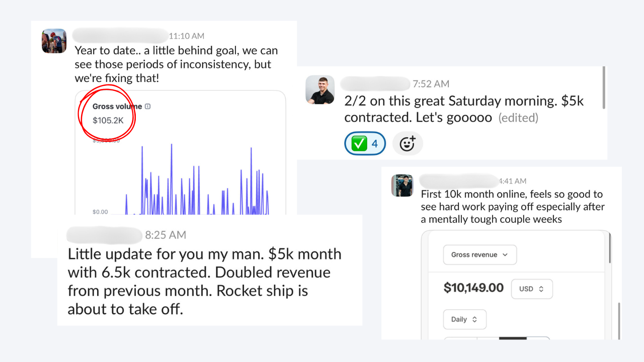This screenshot has width=644, height=362.
Task: Select the dark highlighted segment below Daily
Action: coord(513,338)
